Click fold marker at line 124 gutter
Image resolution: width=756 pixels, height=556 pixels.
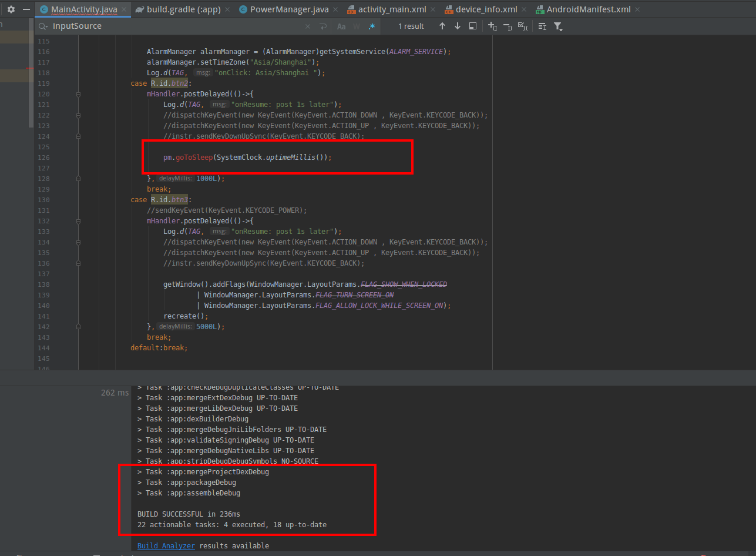pos(78,136)
